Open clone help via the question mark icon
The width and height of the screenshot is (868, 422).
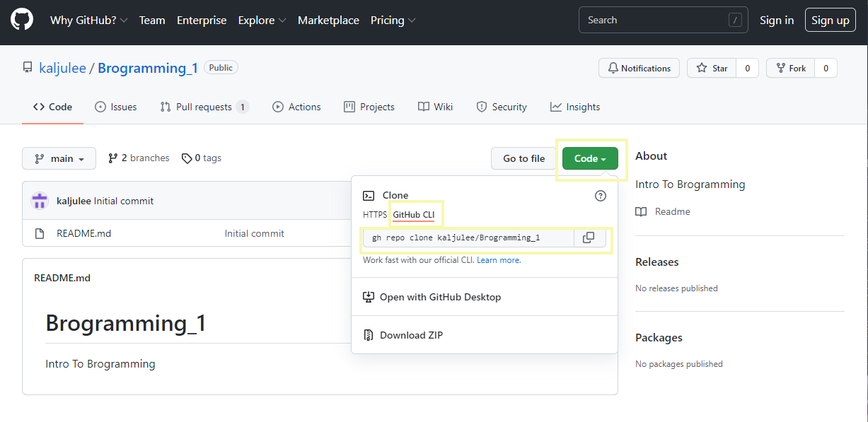tap(600, 196)
